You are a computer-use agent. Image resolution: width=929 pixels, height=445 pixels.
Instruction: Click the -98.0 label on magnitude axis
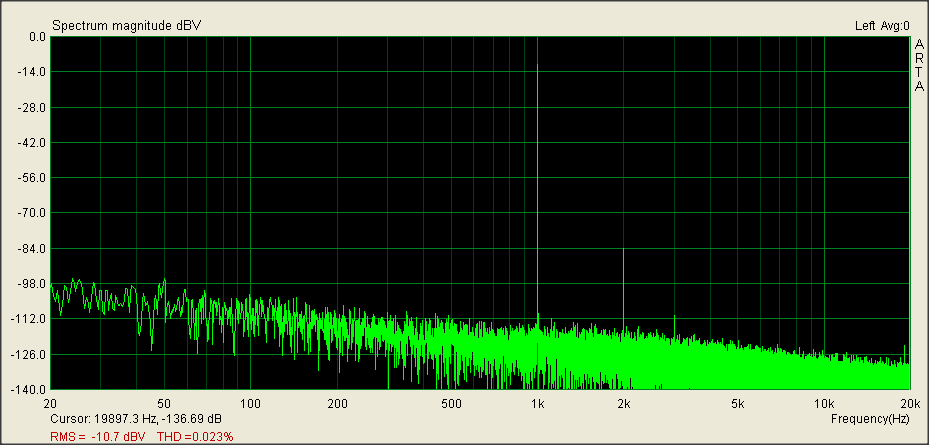click(34, 284)
